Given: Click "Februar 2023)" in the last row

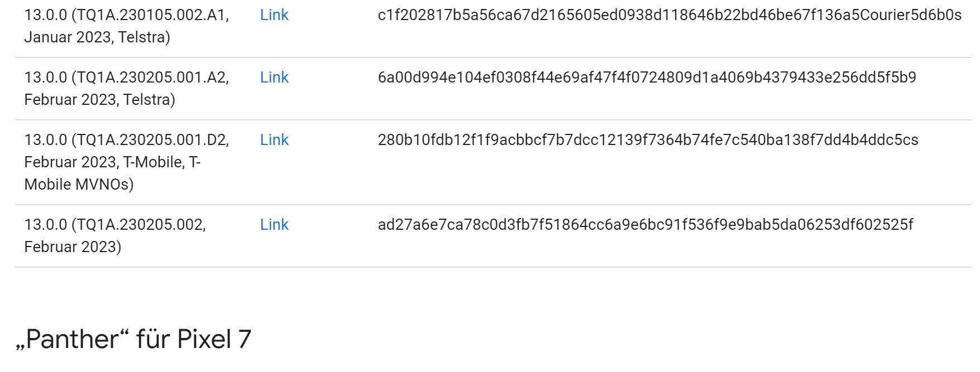Looking at the screenshot, I should click(73, 247).
